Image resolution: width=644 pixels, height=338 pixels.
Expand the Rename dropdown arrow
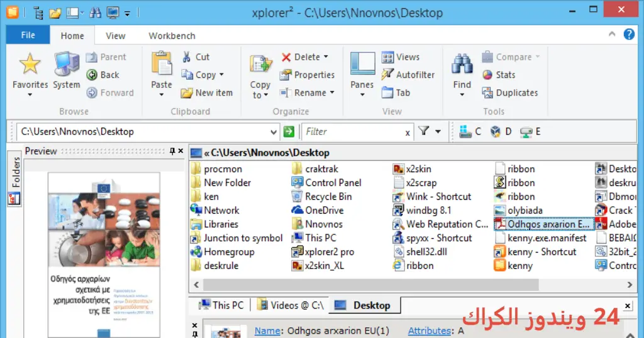(x=332, y=93)
